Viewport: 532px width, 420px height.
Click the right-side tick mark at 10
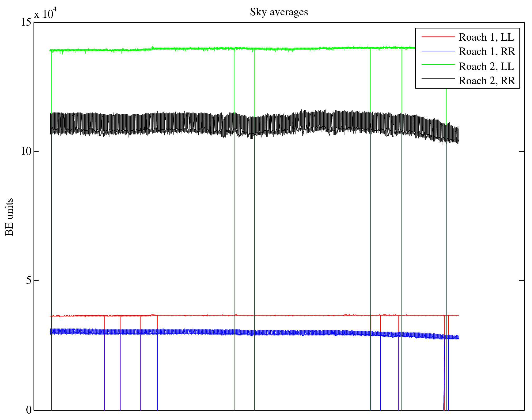521,151
